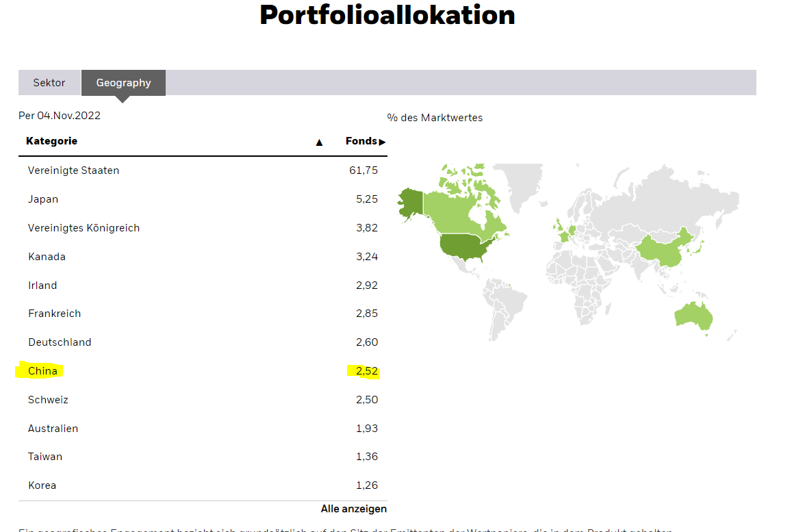
Task: Click Alaska on the world map
Action: [x=411, y=204]
